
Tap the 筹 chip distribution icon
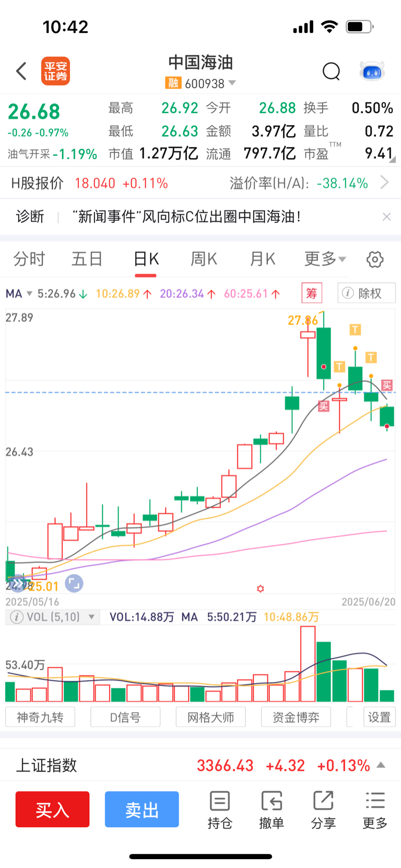(x=312, y=293)
